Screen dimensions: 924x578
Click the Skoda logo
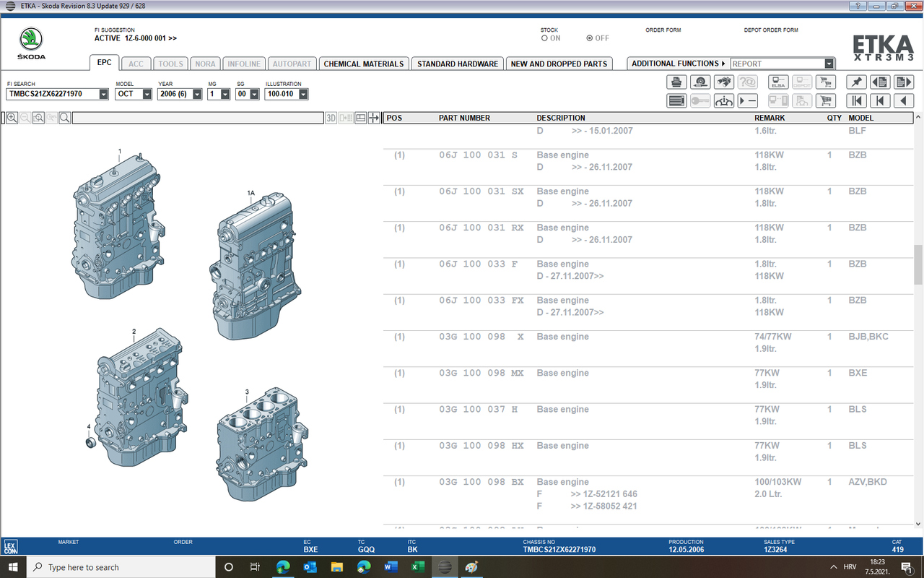click(x=32, y=44)
